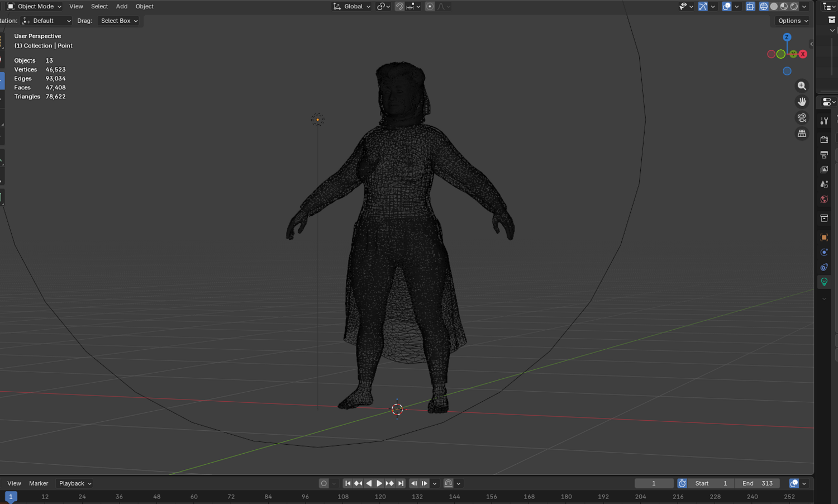Open the Render properties tab icon
Screen dimensions: 838x504
824,139
